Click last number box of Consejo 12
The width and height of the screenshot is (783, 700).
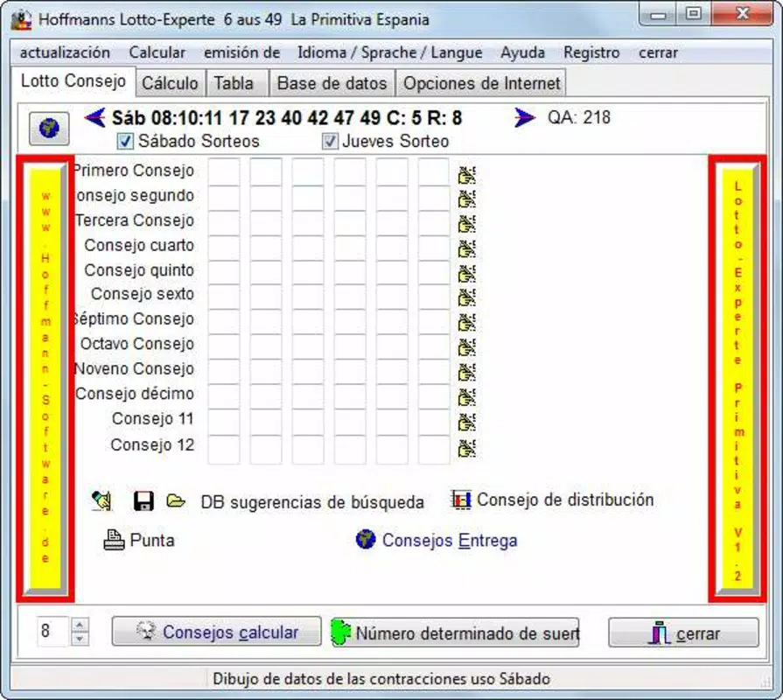click(x=433, y=448)
